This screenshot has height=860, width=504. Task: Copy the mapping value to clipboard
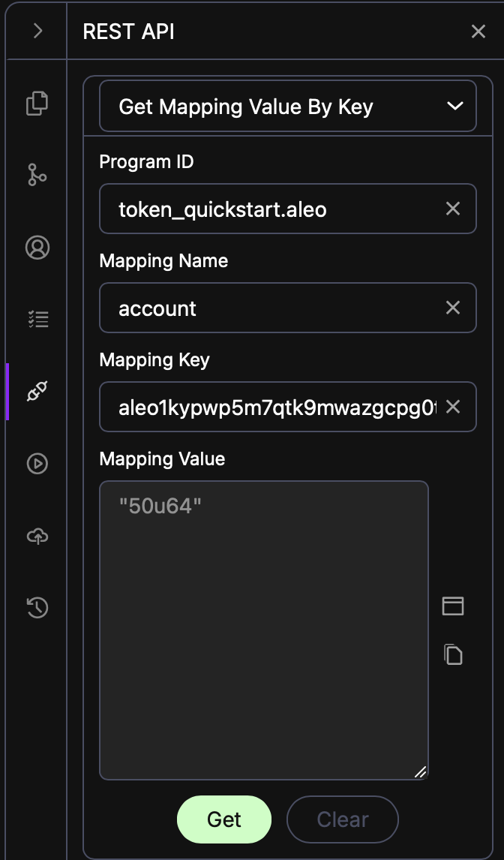453,654
